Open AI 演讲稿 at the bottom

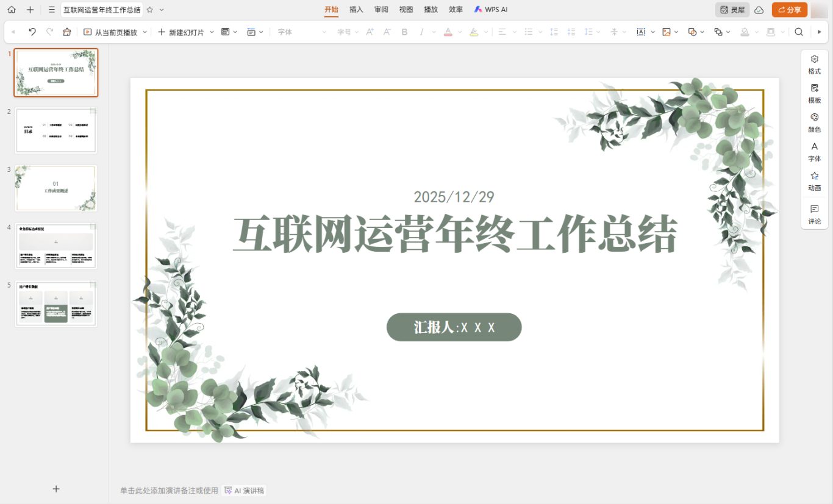click(x=243, y=490)
